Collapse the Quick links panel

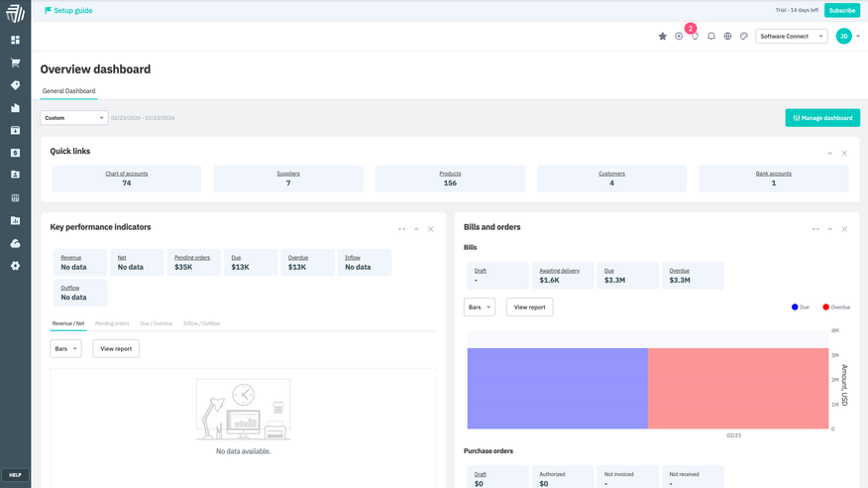(x=829, y=153)
